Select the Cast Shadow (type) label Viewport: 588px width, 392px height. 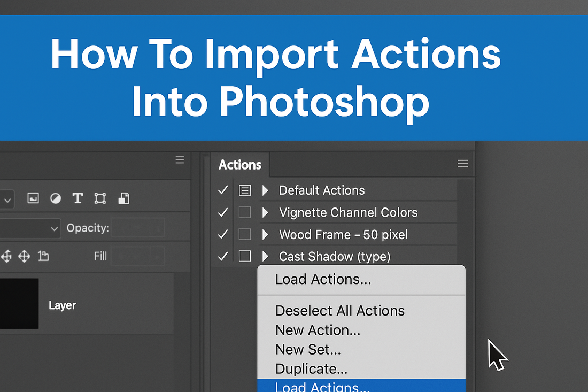335,257
